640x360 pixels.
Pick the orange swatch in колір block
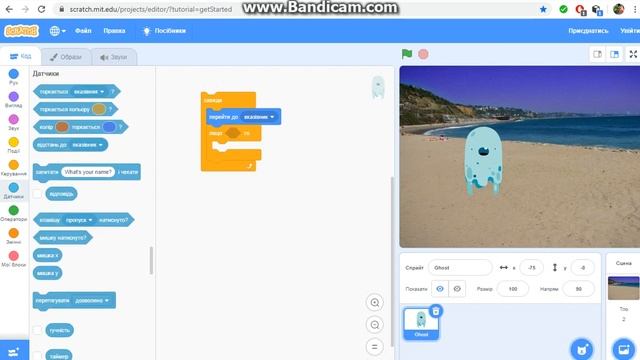coord(62,127)
